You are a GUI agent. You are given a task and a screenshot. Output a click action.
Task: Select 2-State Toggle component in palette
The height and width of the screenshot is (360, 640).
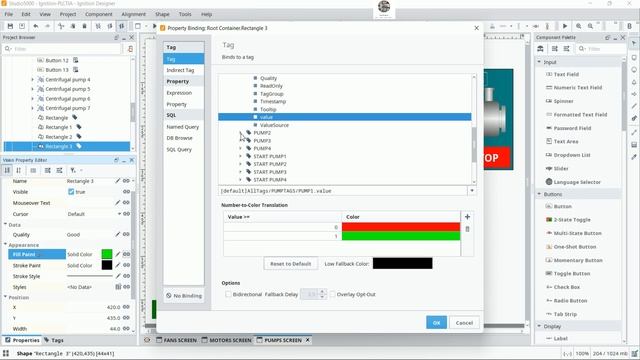[x=568, y=220]
